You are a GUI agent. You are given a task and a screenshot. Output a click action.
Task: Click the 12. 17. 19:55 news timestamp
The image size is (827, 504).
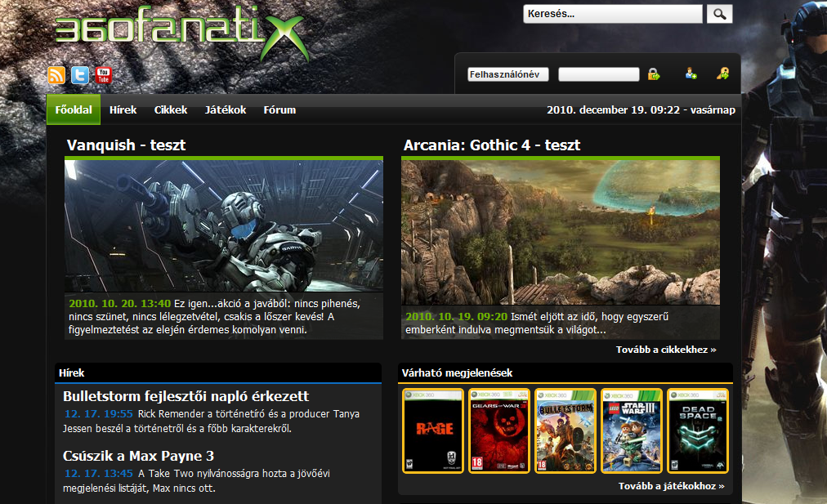click(x=99, y=414)
